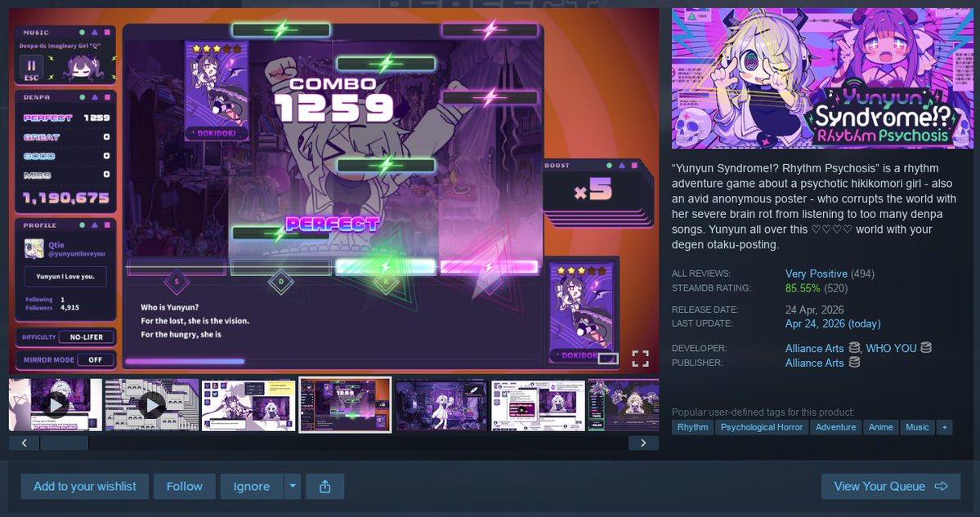Visit developer Alliance Arts page

[x=814, y=349]
